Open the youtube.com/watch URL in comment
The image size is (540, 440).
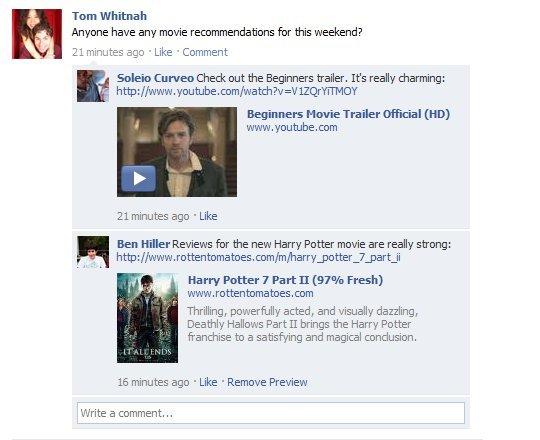(237, 91)
